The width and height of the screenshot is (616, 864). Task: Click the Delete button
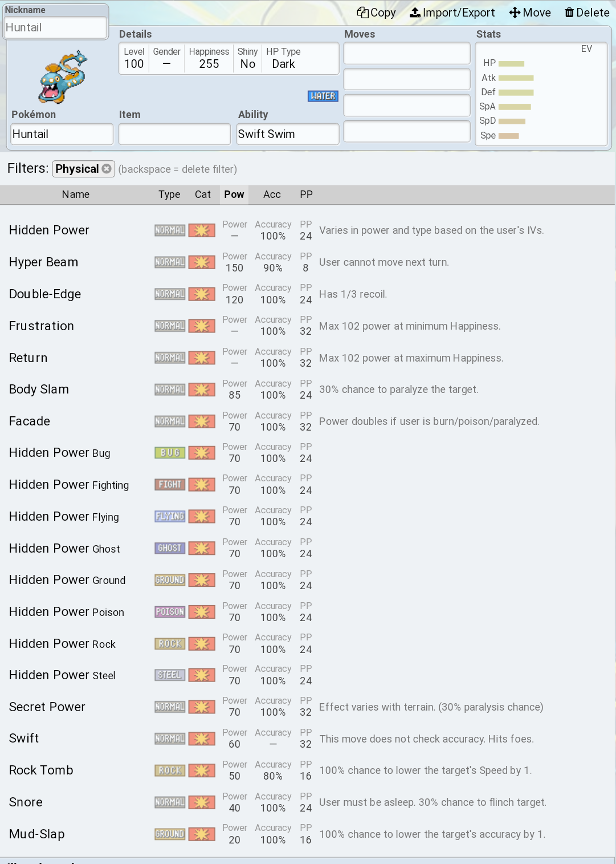click(x=587, y=13)
